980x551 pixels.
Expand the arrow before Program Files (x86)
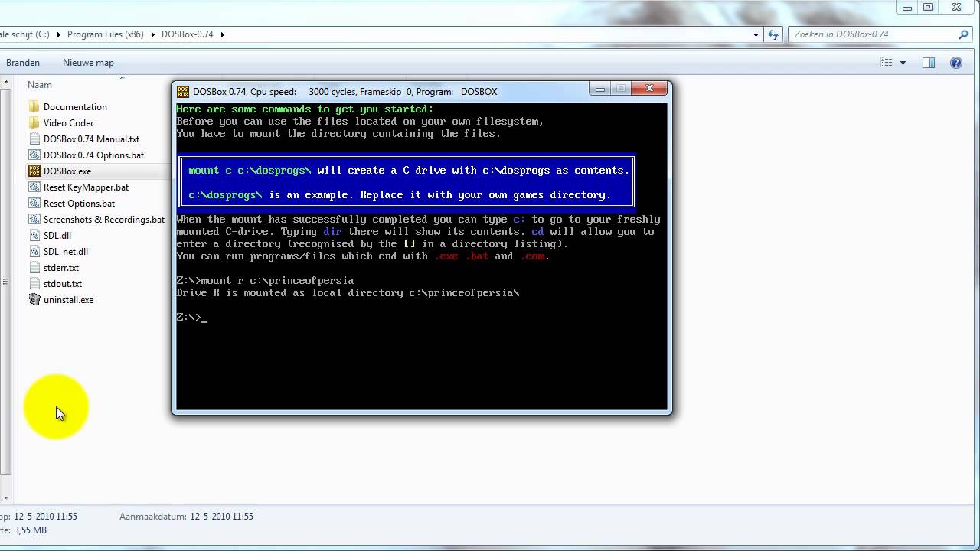click(x=59, y=34)
